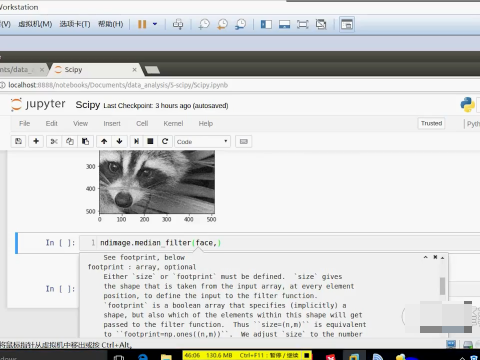This screenshot has width=480, height=360.
Task: Click the Jupyter logo
Action: pyautogui.click(x=38, y=104)
